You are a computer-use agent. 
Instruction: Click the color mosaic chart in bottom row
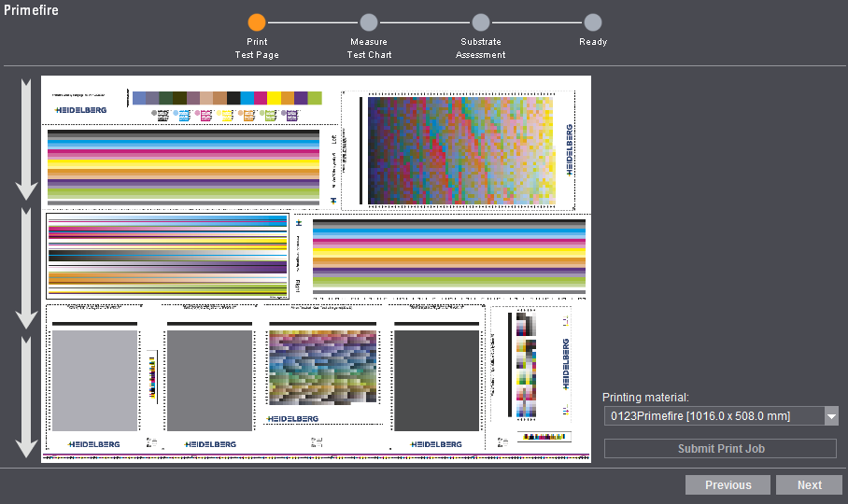324,368
